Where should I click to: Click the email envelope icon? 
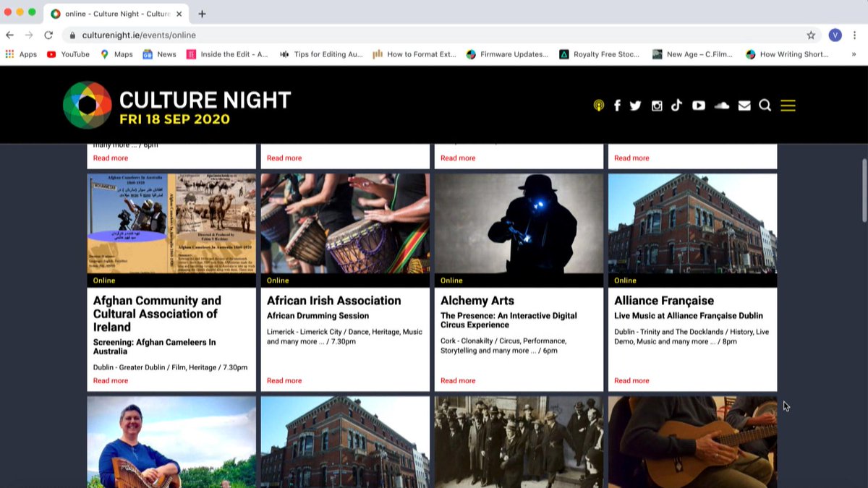(x=744, y=106)
